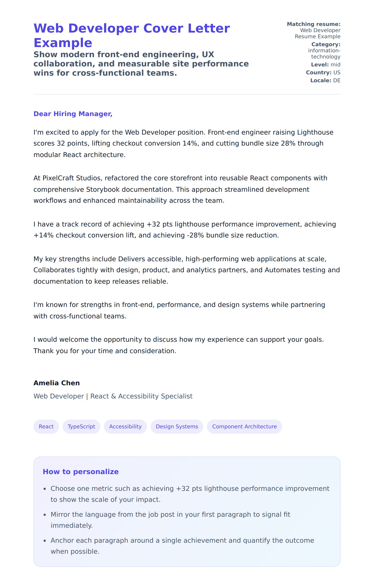The height and width of the screenshot is (588, 374).
Task: Click the How to personalize heading
Action: pyautogui.click(x=81, y=471)
